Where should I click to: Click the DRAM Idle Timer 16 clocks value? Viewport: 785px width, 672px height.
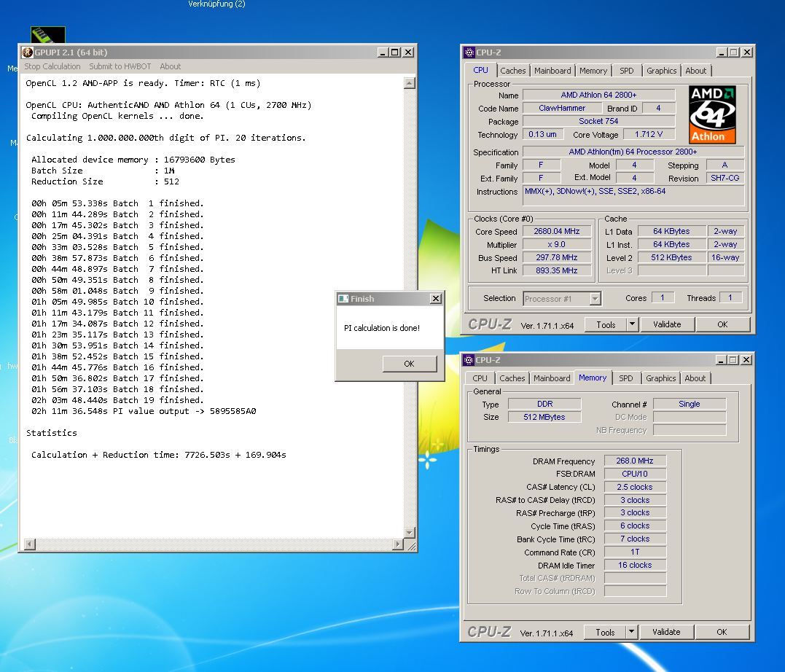[x=635, y=565]
